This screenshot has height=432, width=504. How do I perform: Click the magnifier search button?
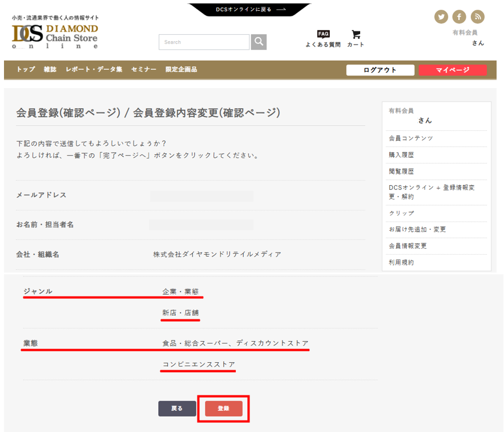pos(259,42)
